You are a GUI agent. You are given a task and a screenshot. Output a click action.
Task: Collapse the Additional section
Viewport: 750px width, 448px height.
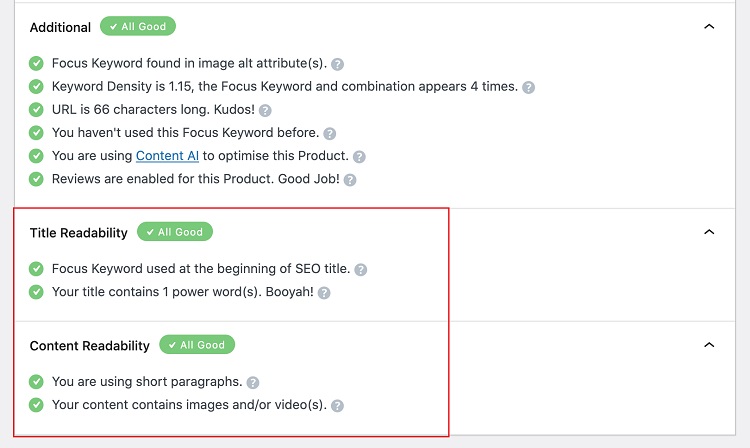tap(709, 27)
